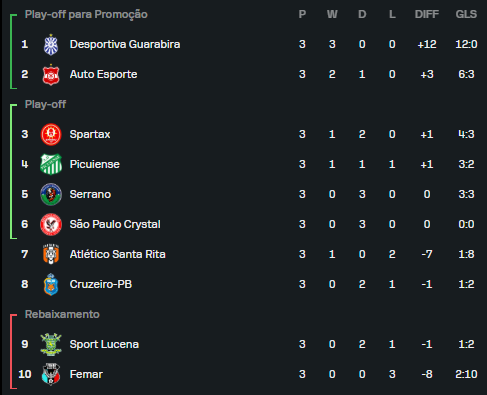
Task: Select the Cruzeiro-PB blue shield logo
Action: (51, 284)
